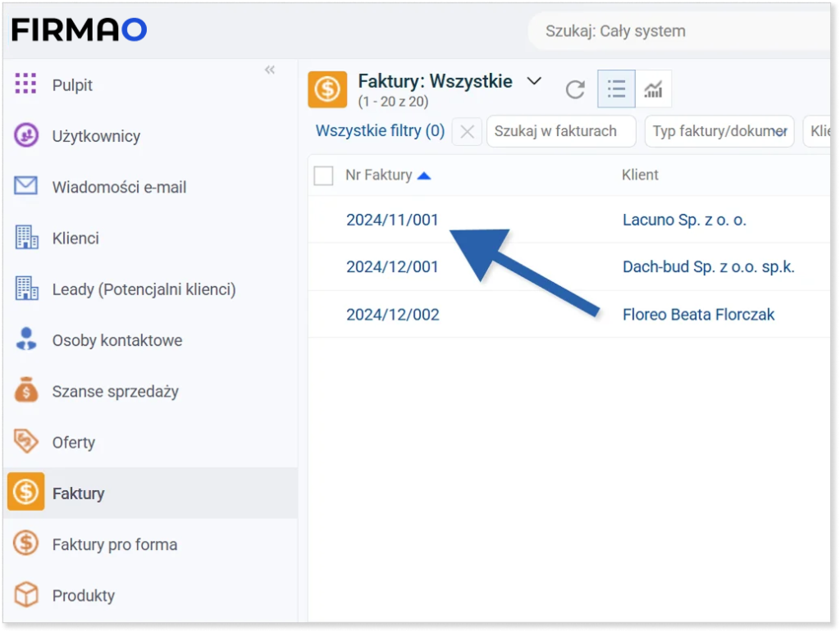The width and height of the screenshot is (840, 632).
Task: Open the chart statistics view icon
Action: coord(653,89)
